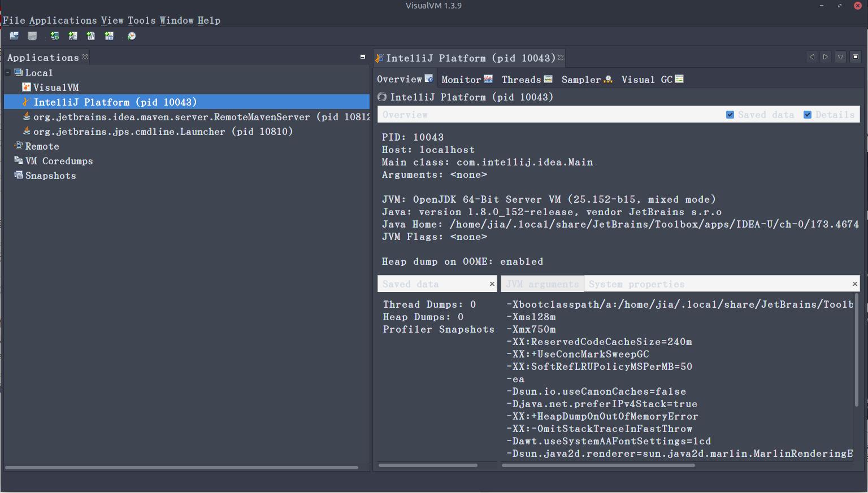Click the Load Snapshot toolbar icon
Screen dimensions: 868x493
point(14,36)
